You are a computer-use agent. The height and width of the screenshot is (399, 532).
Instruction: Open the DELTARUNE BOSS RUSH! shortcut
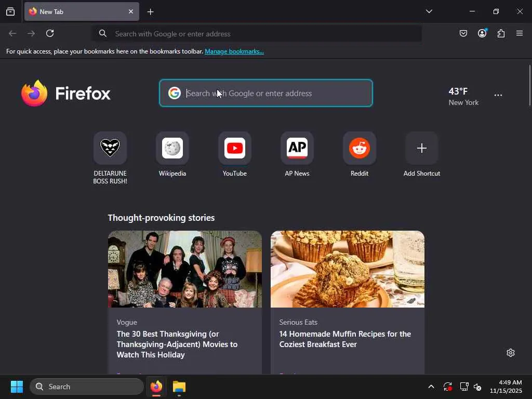click(x=110, y=158)
